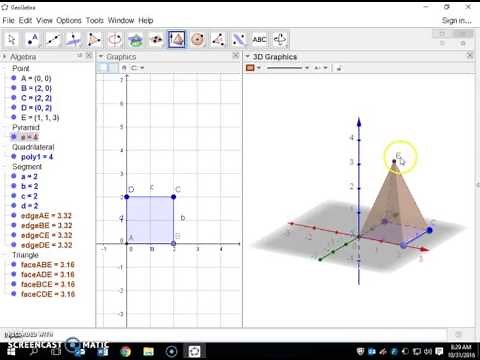
Task: Open the File menu
Action: (x=8, y=20)
